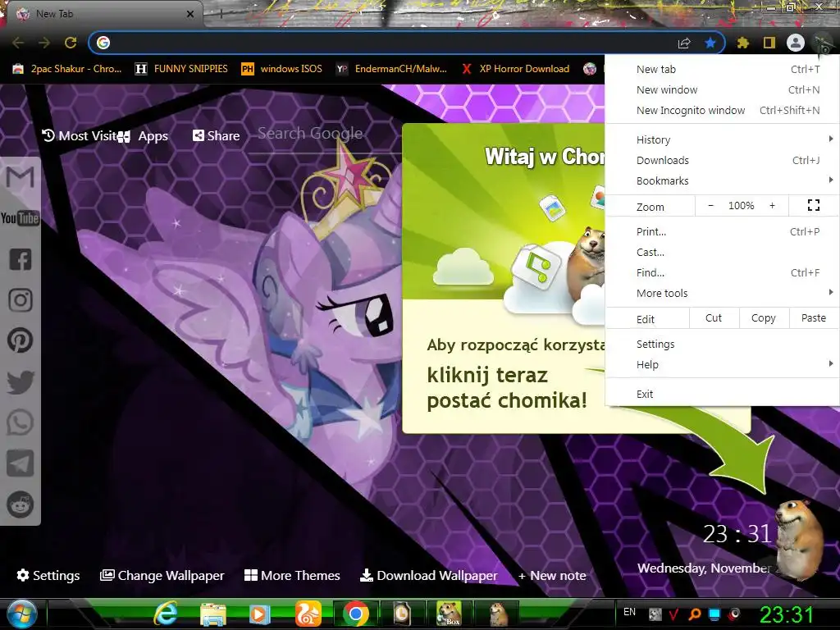The image size is (840, 630).
Task: Open Instagram from the sidebar
Action: coord(21,300)
